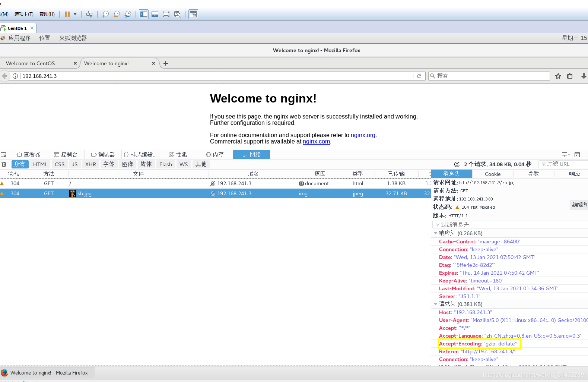Collapse the 响应头 section

436,233
